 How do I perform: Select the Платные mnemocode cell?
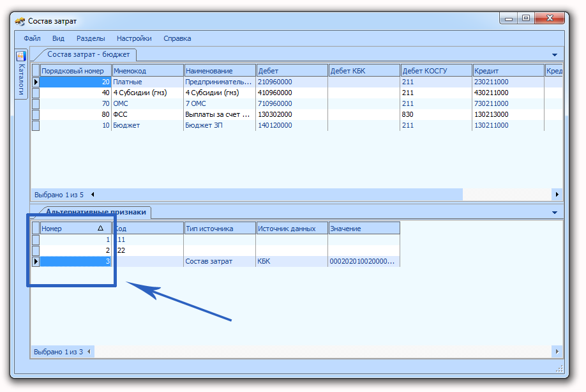coord(147,82)
